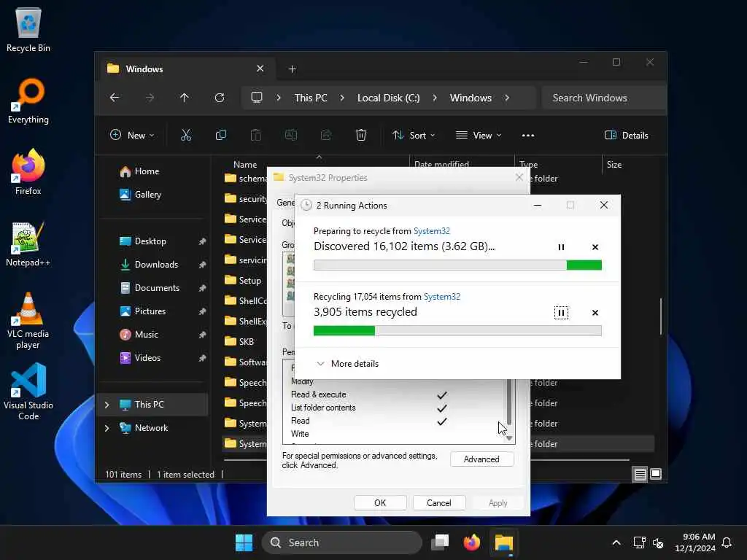The height and width of the screenshot is (560, 747).
Task: Click the PC monitor icon in the address bar
Action: pos(257,98)
